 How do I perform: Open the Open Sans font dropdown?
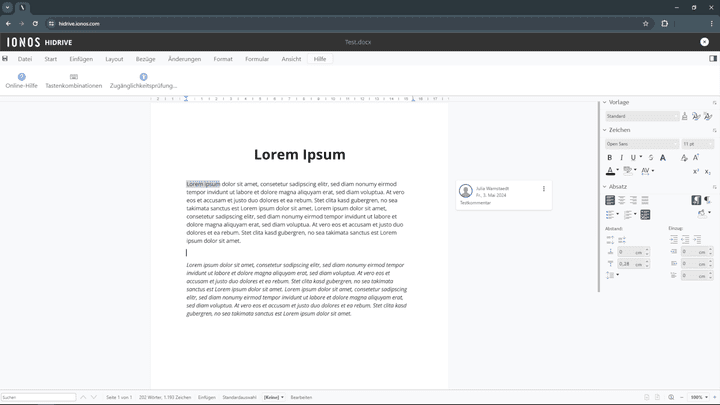pos(642,144)
